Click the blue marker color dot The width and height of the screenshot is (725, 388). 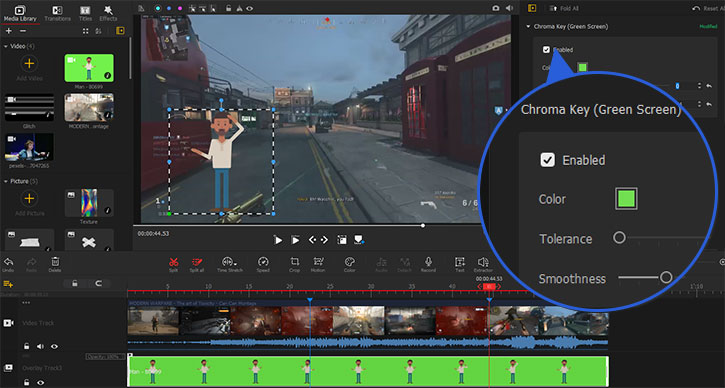169,8
